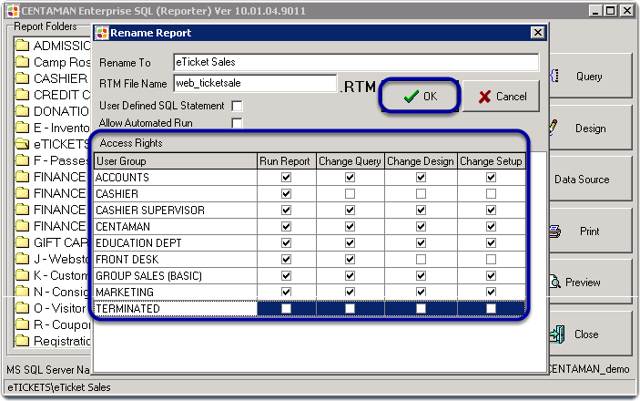Cancel the Rename Report dialog
Image resolution: width=640 pixels, height=401 pixels.
click(501, 97)
